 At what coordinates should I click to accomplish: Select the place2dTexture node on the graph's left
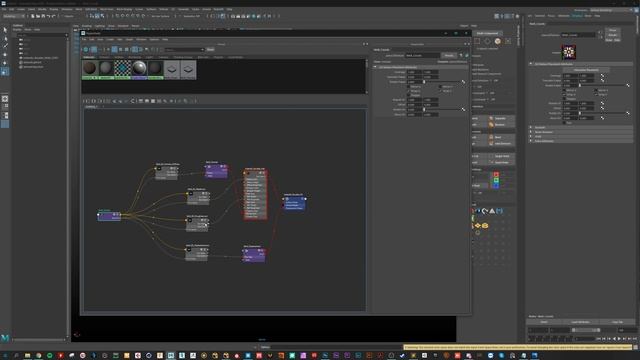109,216
